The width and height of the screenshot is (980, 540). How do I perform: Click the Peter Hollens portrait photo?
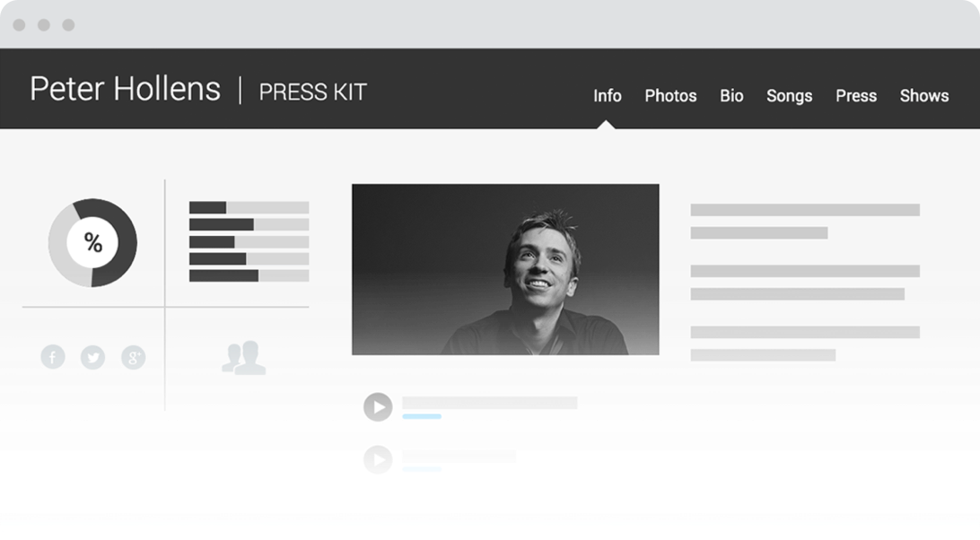[x=505, y=271]
